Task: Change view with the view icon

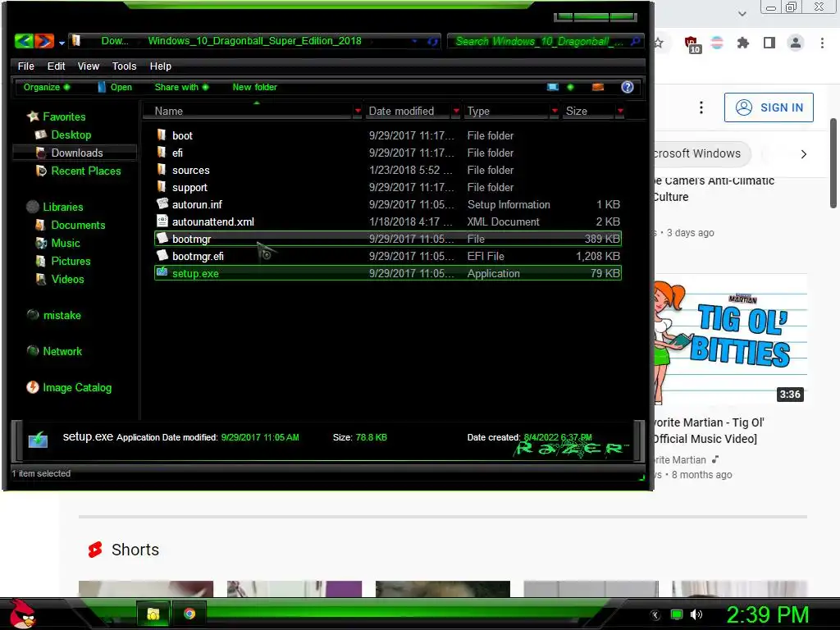Action: pos(553,87)
